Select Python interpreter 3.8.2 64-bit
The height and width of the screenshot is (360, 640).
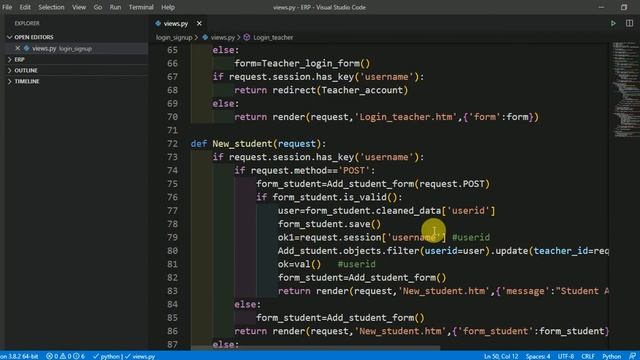tap(20, 356)
